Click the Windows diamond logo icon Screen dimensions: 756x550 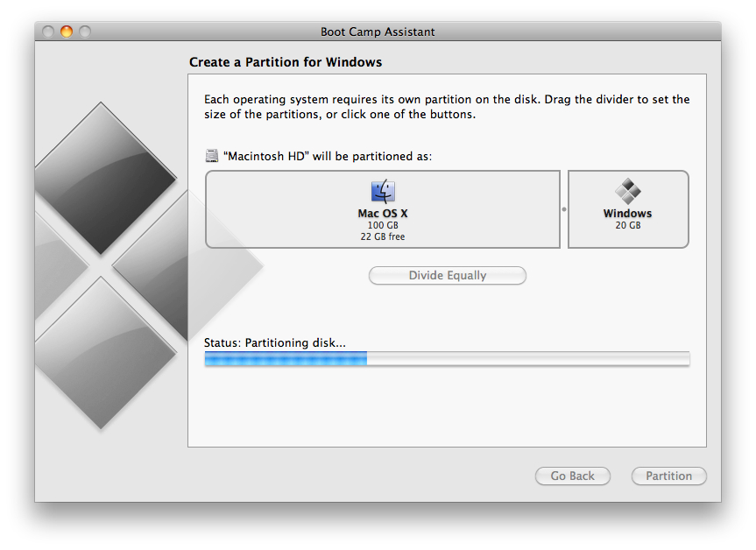pos(627,192)
